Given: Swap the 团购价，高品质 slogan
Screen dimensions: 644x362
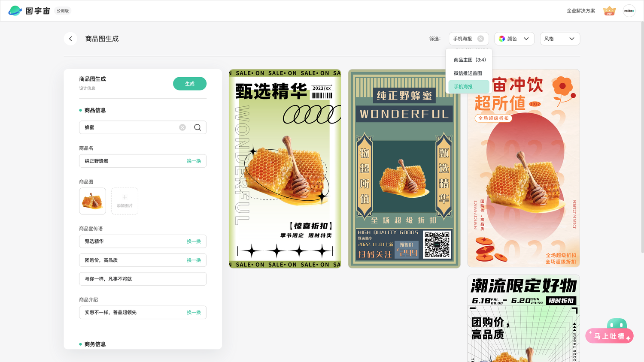Looking at the screenshot, I should click(194, 260).
